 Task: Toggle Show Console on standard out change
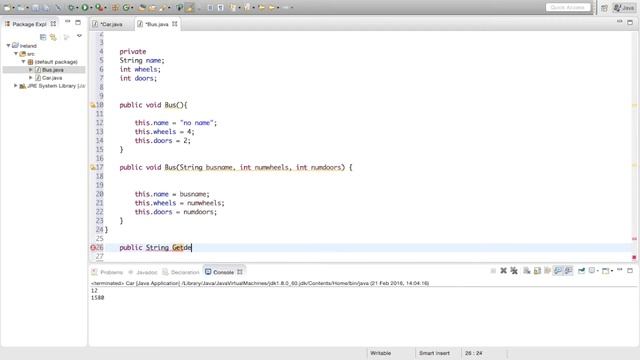pos(558,271)
